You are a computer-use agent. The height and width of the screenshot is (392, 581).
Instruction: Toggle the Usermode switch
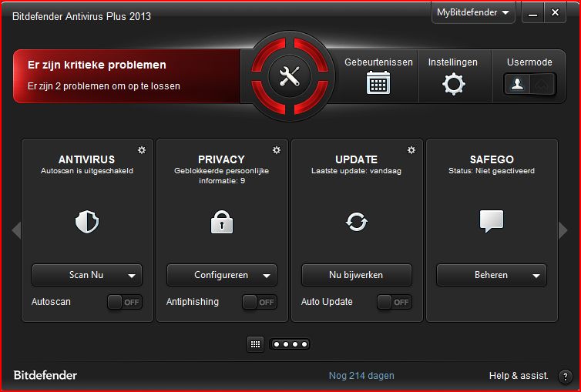pos(529,85)
